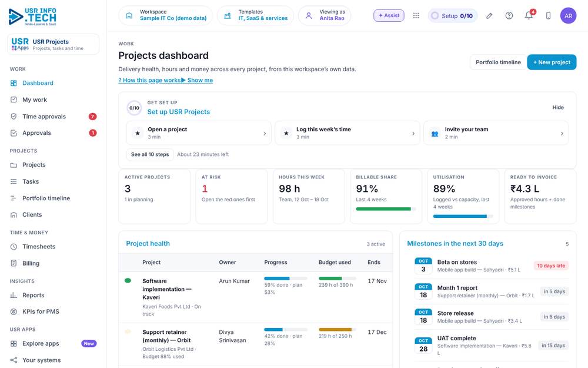Click the Store release milestone
This screenshot has height=368, width=588.
(x=491, y=317)
